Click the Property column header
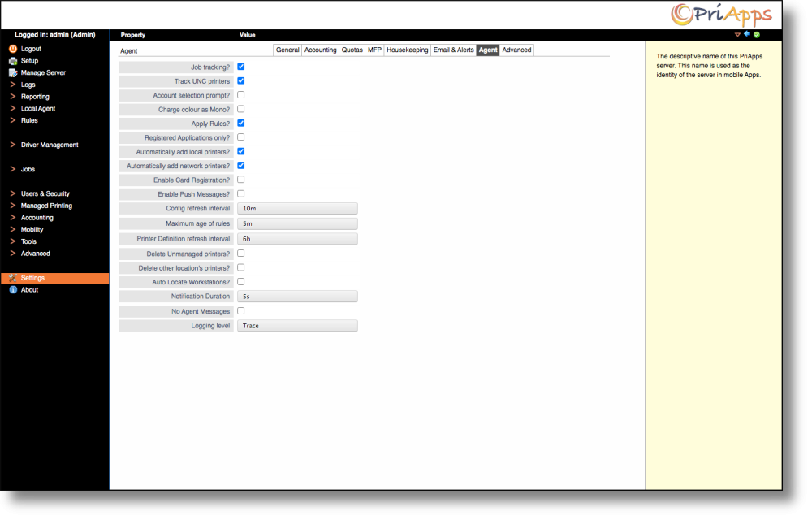 (x=133, y=35)
